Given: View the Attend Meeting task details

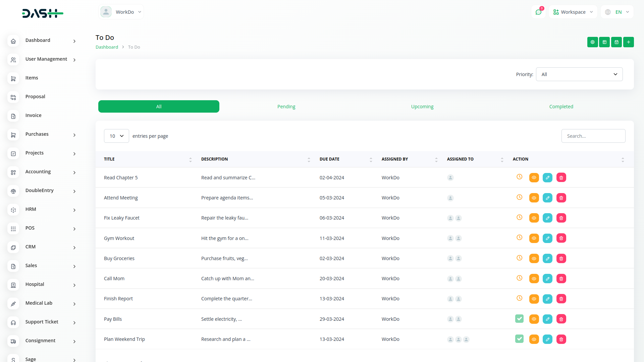Looking at the screenshot, I should 534,198.
